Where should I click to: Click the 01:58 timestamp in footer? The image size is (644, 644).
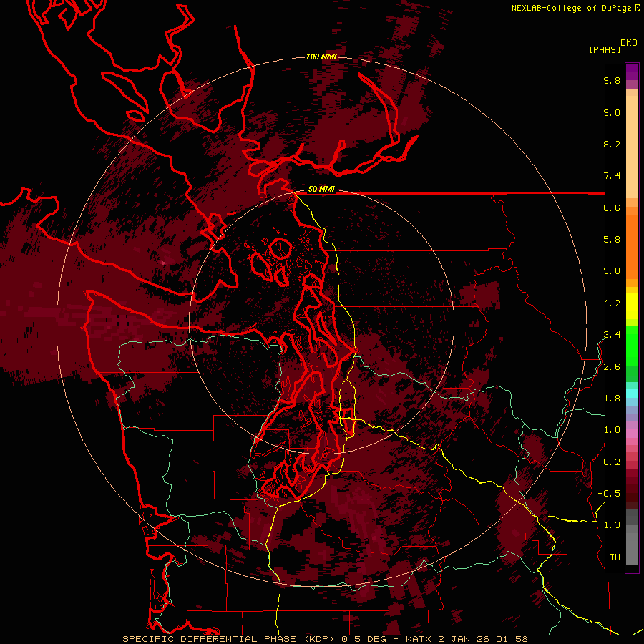[512, 639]
